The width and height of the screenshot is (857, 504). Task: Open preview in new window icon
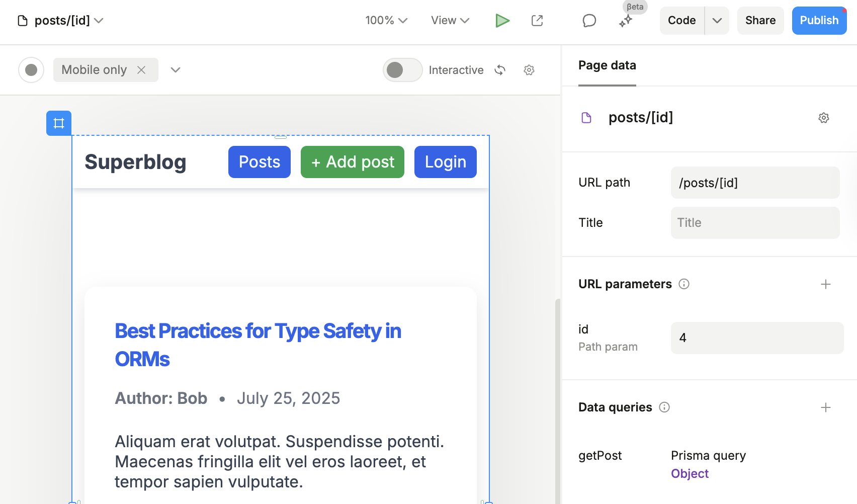point(537,21)
